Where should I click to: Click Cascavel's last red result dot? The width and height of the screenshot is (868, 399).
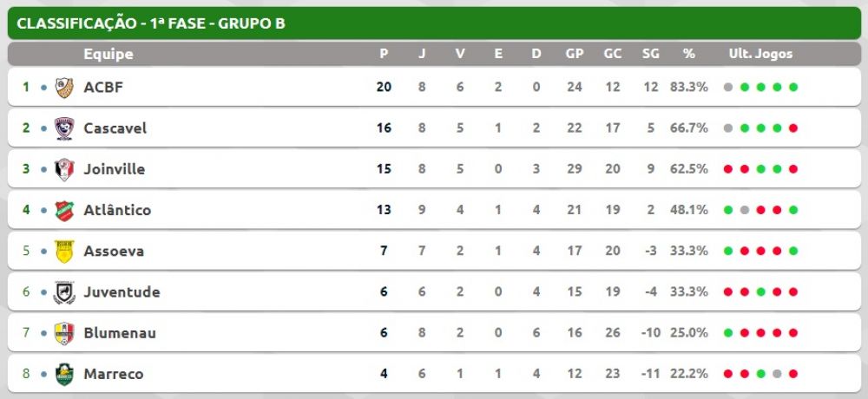click(x=792, y=128)
